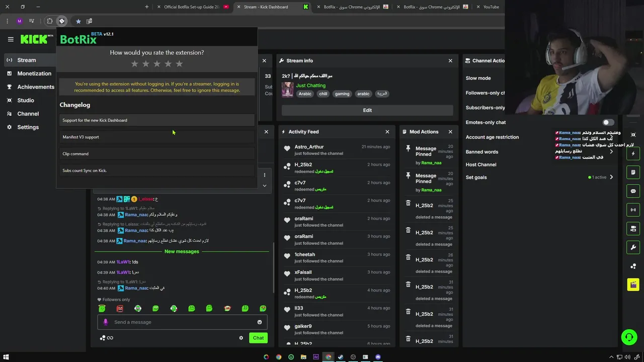Screen dimensions: 644x362
Task: Open Settings in Kick sidebar
Action: [x=28, y=127]
